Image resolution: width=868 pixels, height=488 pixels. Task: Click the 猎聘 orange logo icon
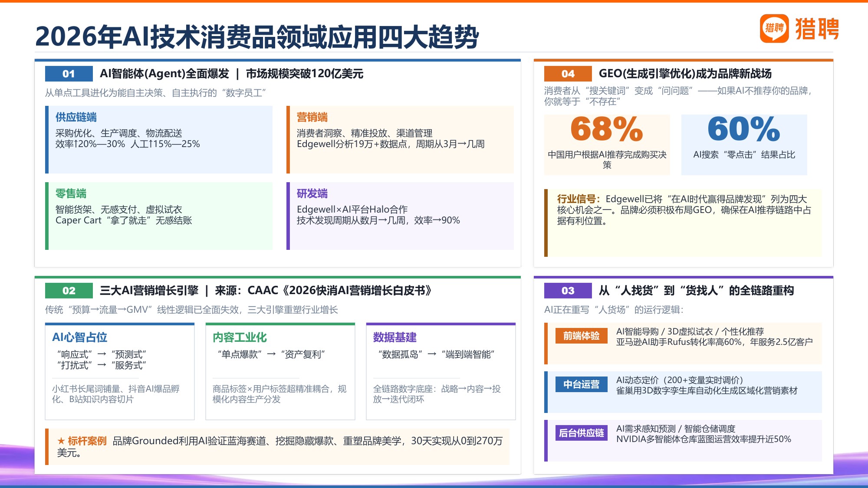coord(774,28)
